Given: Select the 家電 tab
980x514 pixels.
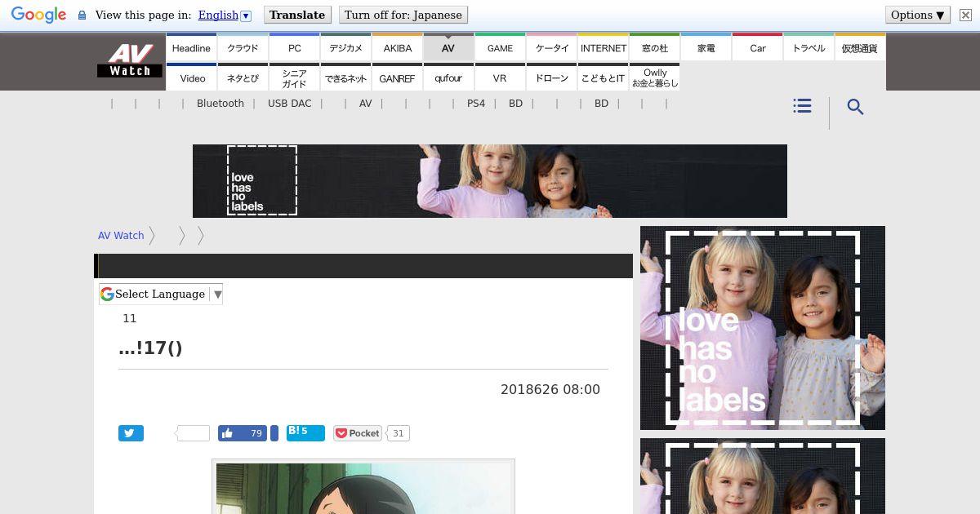Looking at the screenshot, I should (706, 47).
